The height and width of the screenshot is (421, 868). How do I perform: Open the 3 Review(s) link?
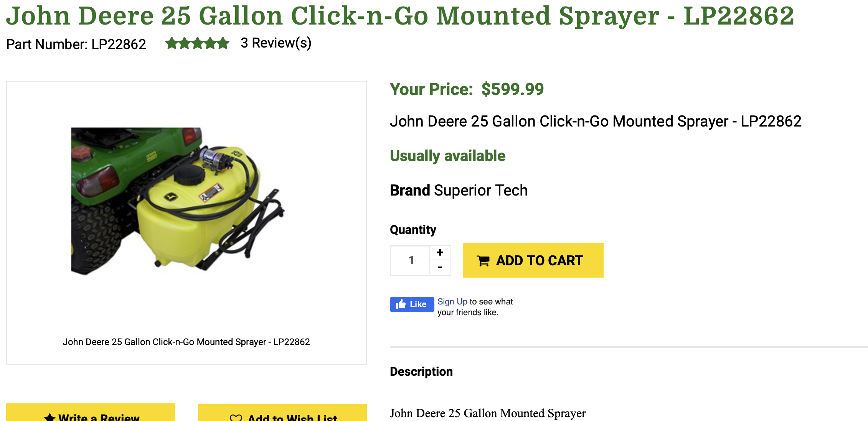(x=276, y=43)
